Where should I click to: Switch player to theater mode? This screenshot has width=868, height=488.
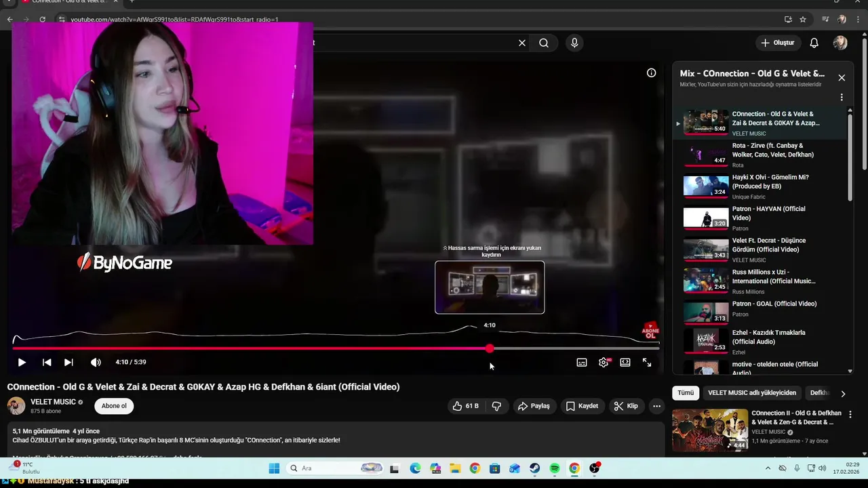(x=625, y=363)
